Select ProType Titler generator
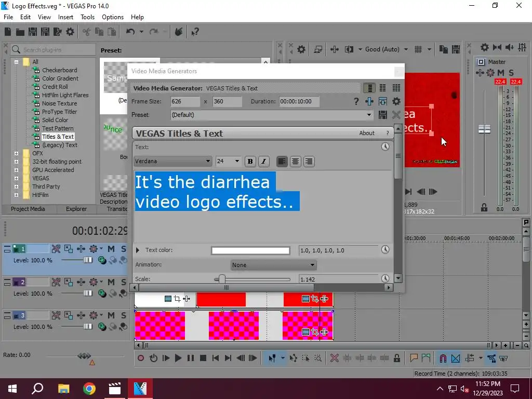 59,112
